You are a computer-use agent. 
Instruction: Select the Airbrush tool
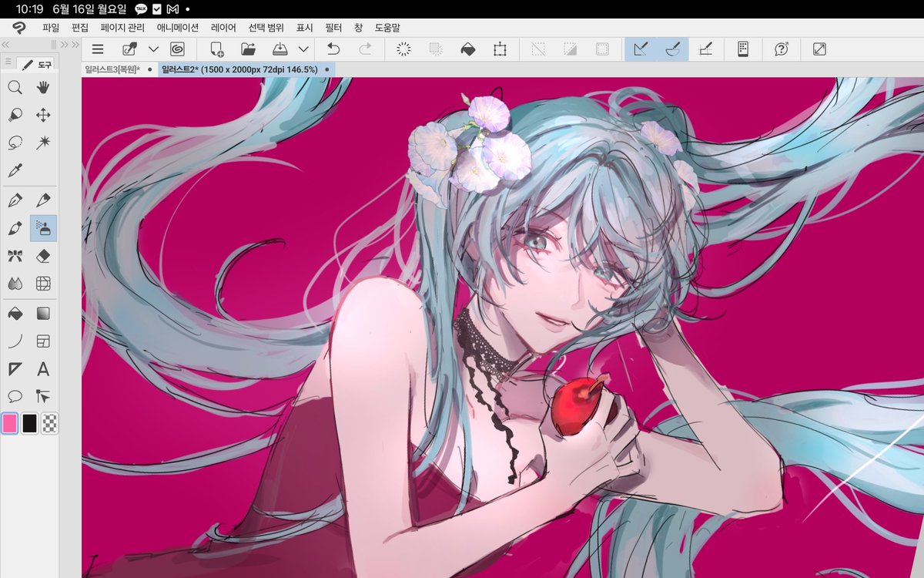[x=43, y=229]
